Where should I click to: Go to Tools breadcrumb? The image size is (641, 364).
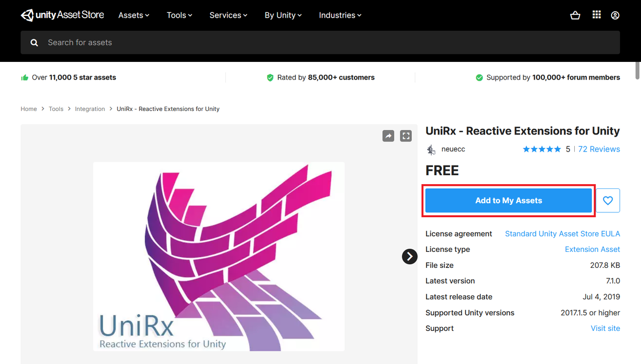[56, 109]
